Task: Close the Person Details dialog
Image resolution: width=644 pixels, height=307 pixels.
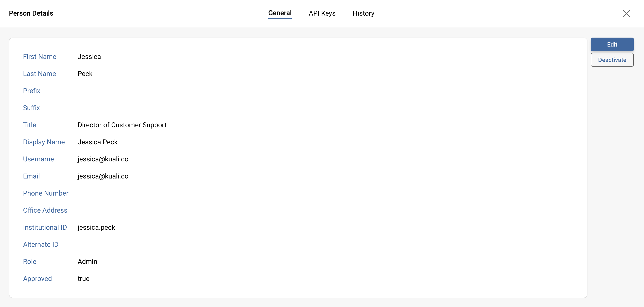Action: coord(626,13)
